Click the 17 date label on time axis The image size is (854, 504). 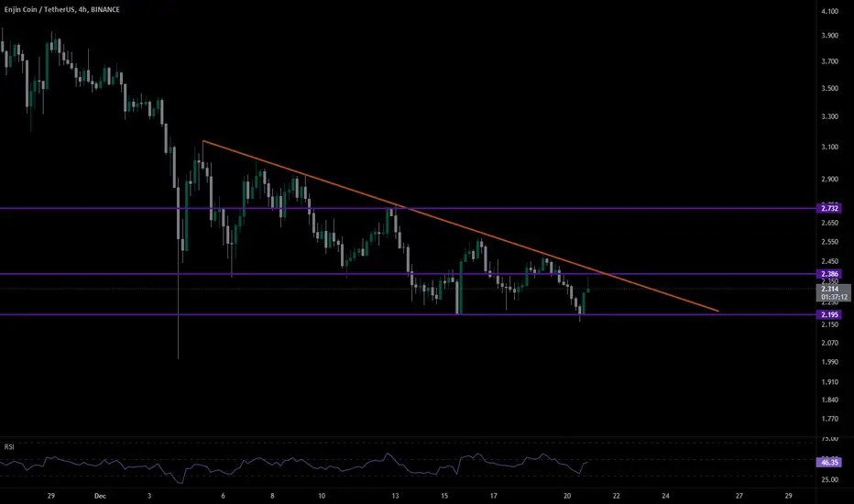494,496
